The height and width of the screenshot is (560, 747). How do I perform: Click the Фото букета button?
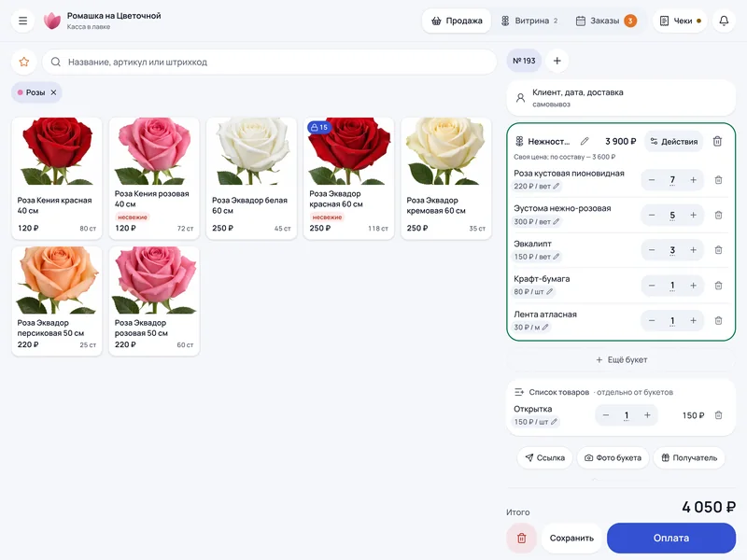pos(613,458)
